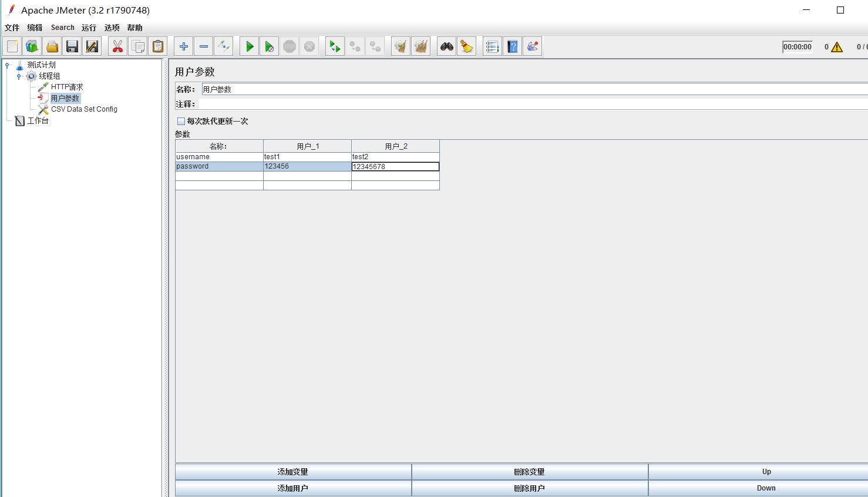Click the Toggle enable/disable icon
This screenshot has width=868, height=497.
(x=224, y=46)
